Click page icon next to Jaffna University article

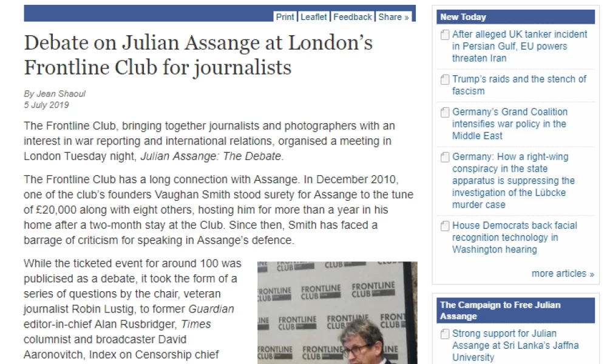coord(445,334)
